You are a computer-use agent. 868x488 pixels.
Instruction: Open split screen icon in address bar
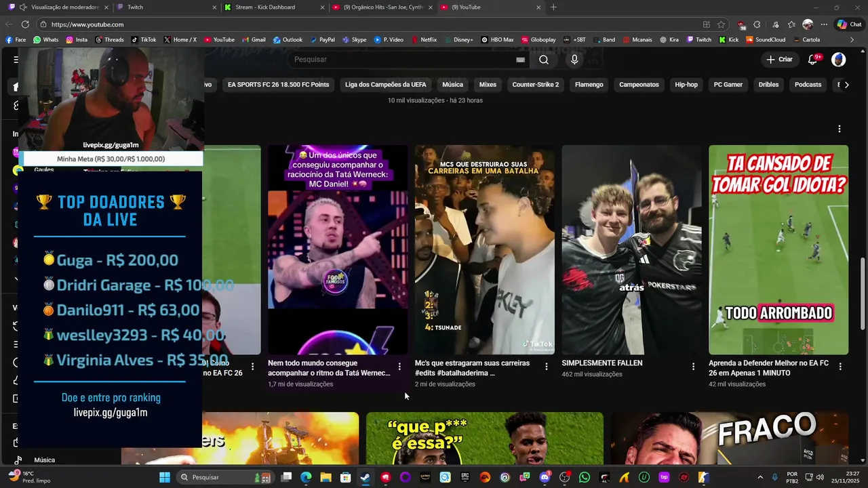[706, 24]
